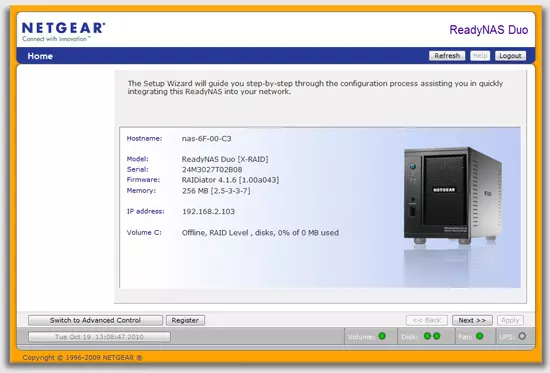550x373 pixels.
Task: Click firmware value RAIDiator 4.1.6
Action: [x=230, y=180]
